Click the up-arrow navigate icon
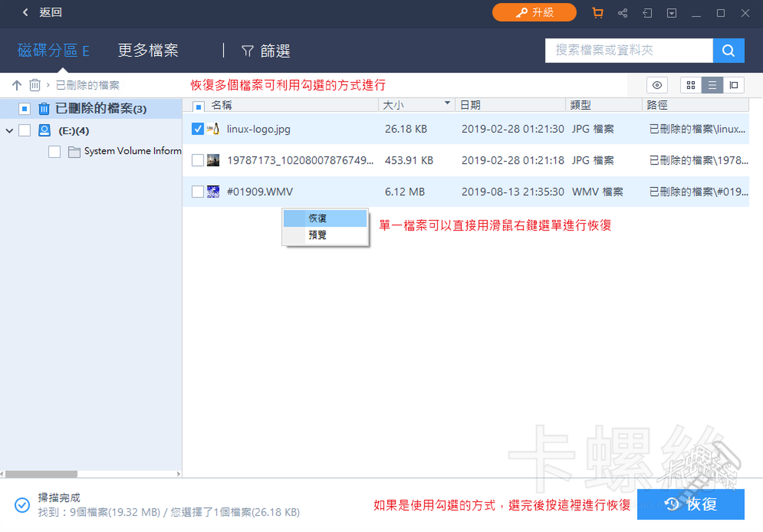 [17, 85]
